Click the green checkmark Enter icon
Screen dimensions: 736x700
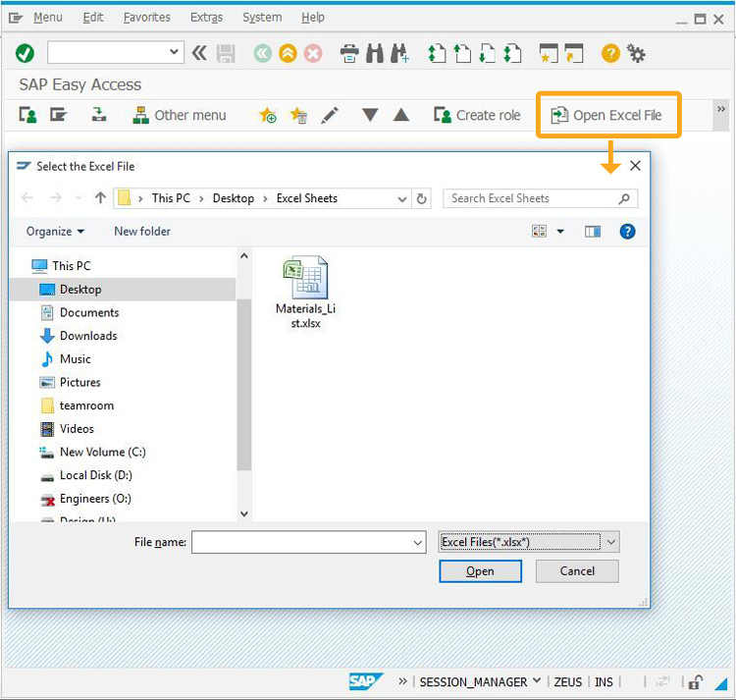tap(25, 53)
